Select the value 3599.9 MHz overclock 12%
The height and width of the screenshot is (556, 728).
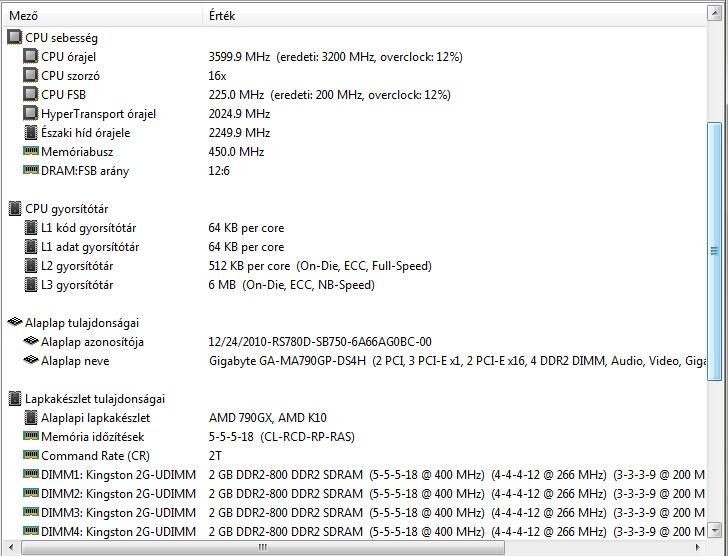(335, 57)
